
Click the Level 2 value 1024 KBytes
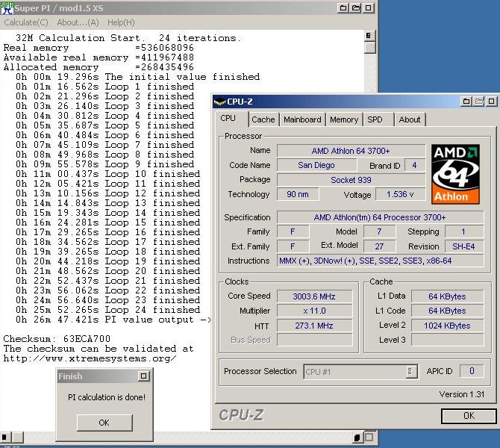(447, 326)
